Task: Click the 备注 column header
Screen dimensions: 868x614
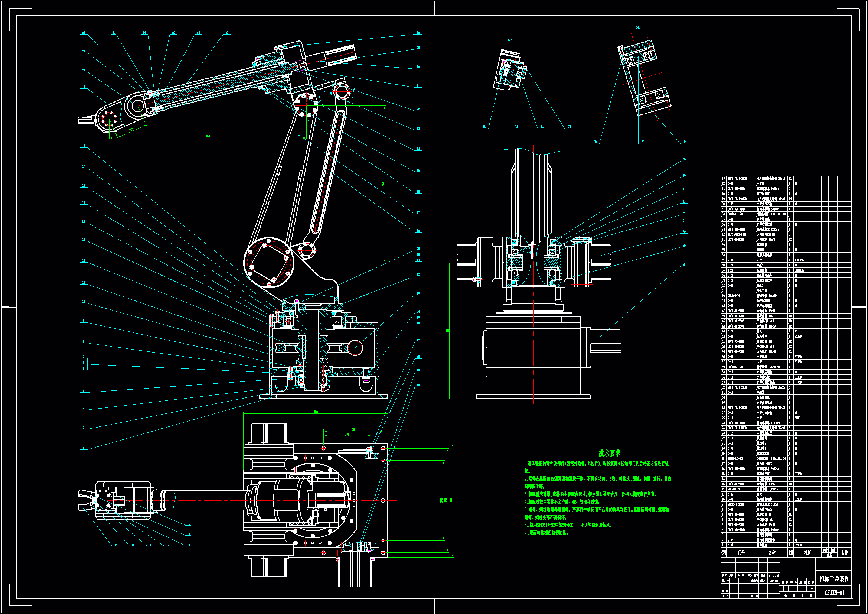Action: [844, 553]
